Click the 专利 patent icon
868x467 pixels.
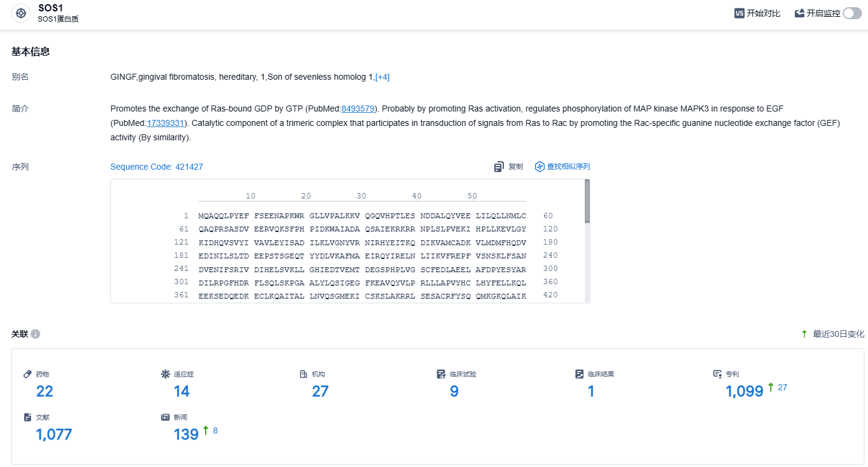coord(717,374)
